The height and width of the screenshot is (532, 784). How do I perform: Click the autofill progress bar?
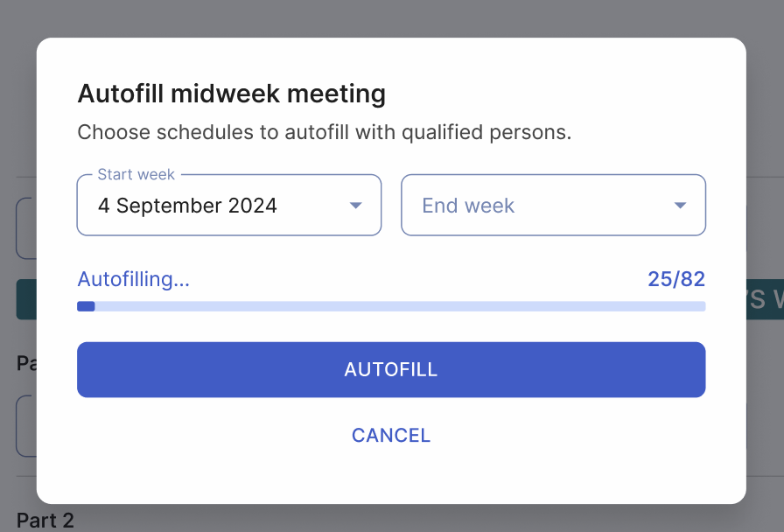point(391,306)
